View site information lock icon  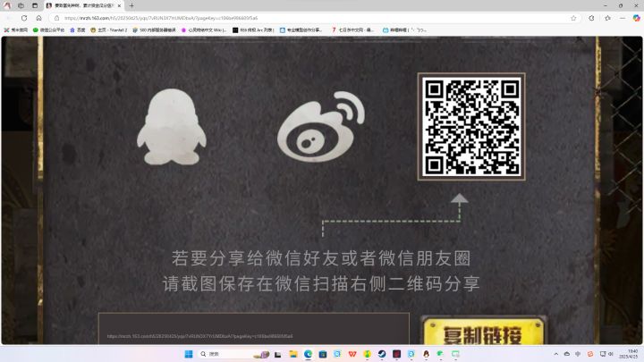pos(56,18)
